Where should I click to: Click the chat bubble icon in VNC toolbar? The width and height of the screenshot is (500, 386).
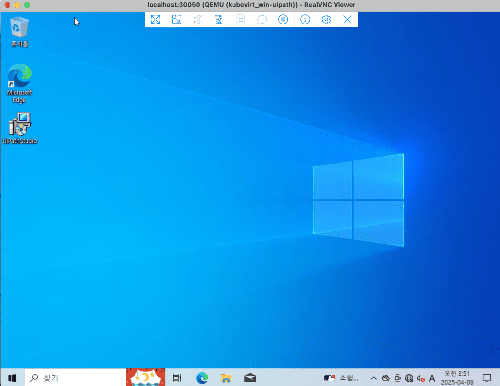tap(262, 20)
